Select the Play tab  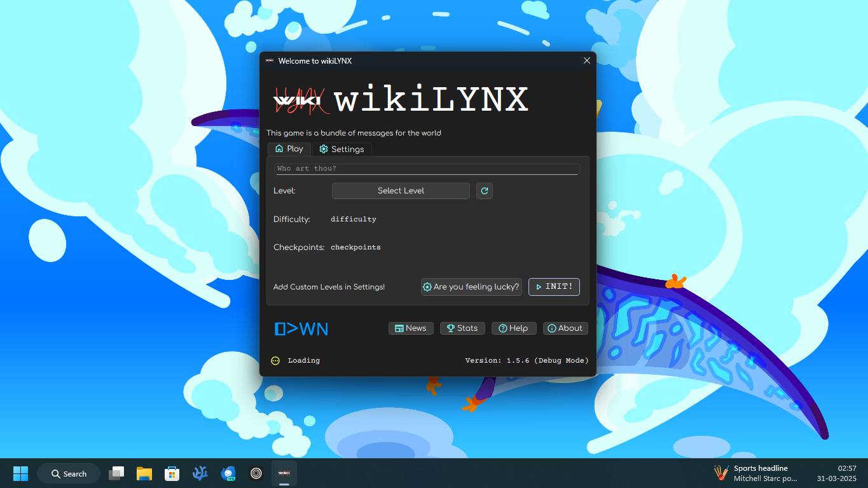pyautogui.click(x=289, y=149)
